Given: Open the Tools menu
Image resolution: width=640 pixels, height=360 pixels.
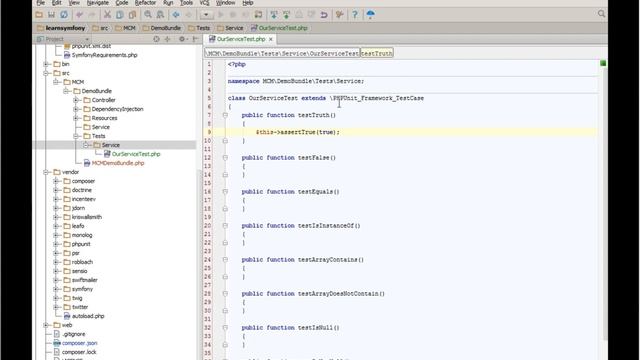Looking at the screenshot, I should pos(186,3).
